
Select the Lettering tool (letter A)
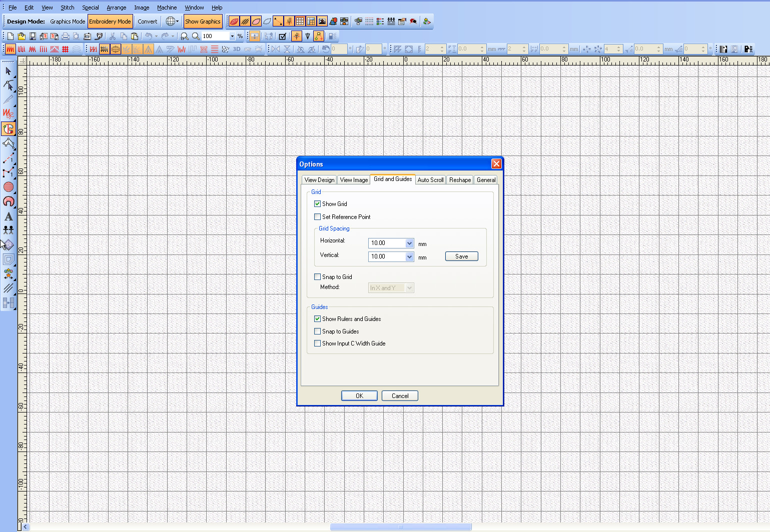[9, 216]
